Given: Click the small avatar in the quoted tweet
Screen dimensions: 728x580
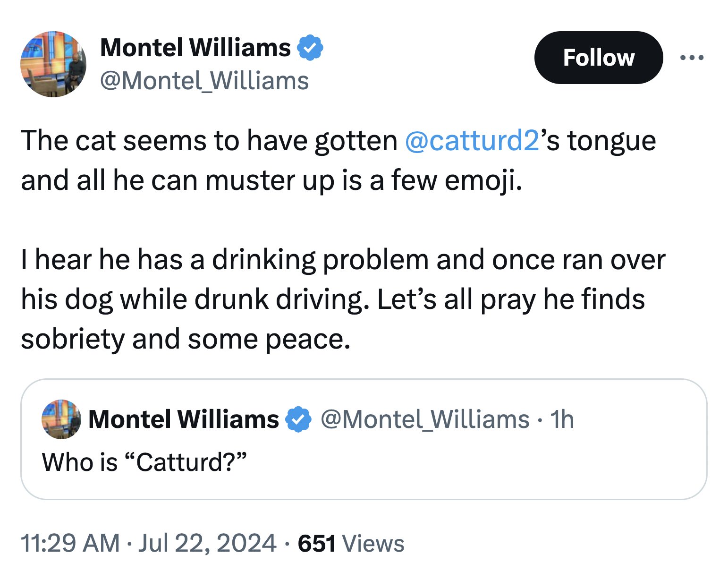Looking at the screenshot, I should [x=61, y=419].
